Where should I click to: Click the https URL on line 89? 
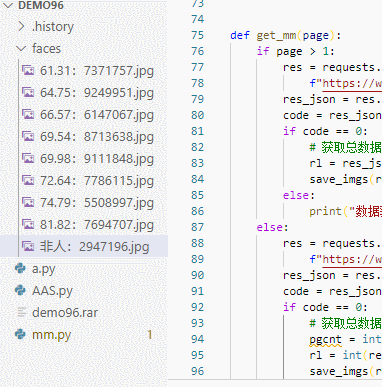352,259
